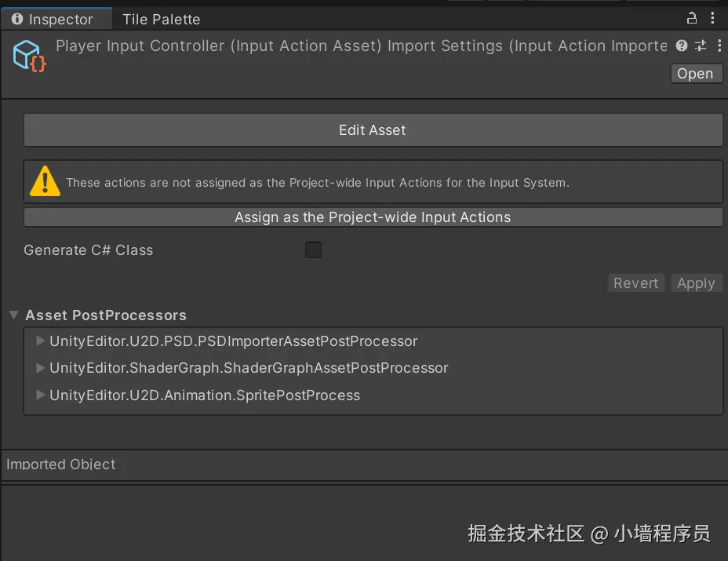Screen dimensions: 728x561
Task: Click the yellow warning triangle icon
Action: point(45,181)
